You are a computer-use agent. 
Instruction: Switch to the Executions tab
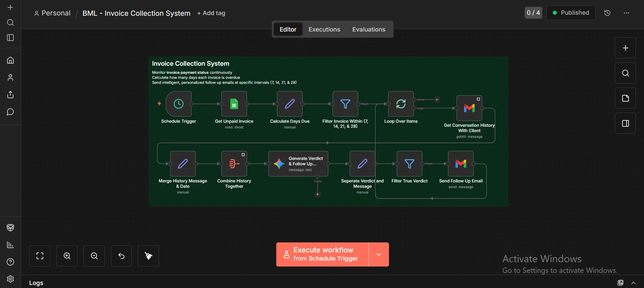324,30
